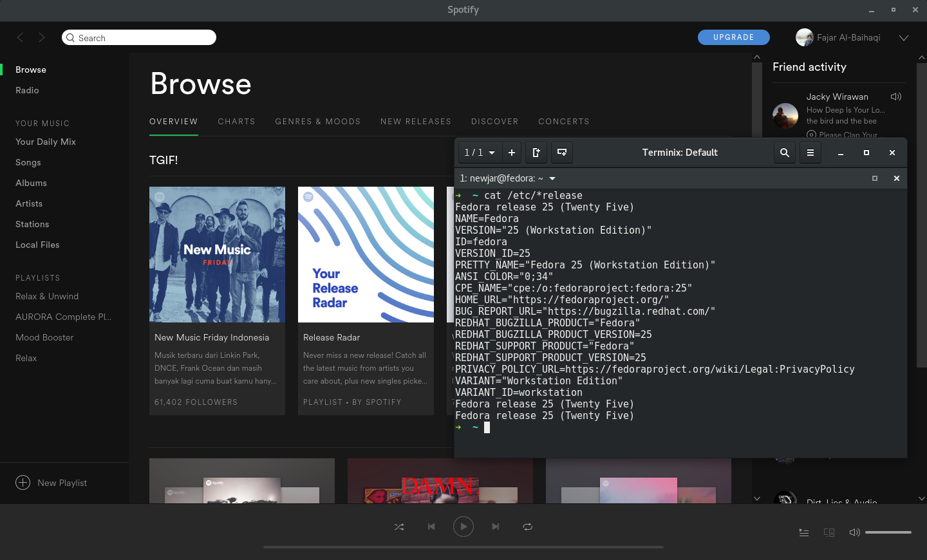Close the newjar@fedora terminal pane
Image resolution: width=927 pixels, height=560 pixels.
click(x=897, y=178)
